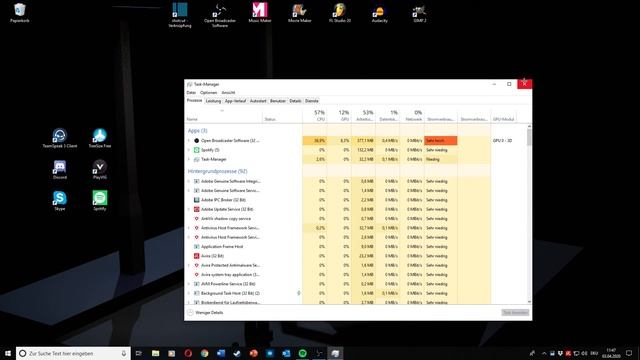Click the Task-Manager taskbar button
640x360 pixels.
click(335, 353)
